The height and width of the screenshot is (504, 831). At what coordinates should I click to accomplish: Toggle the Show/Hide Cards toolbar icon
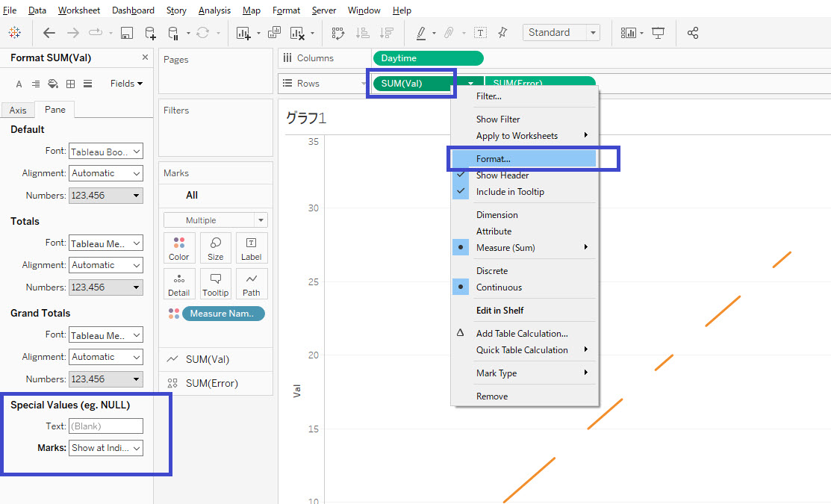628,33
